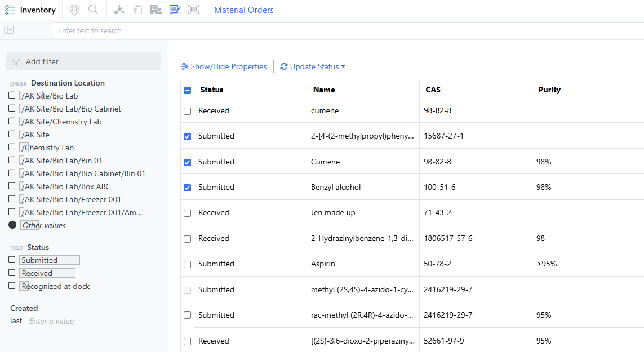The height and width of the screenshot is (352, 644).
Task: Click the Add filter button
Action: (84, 61)
